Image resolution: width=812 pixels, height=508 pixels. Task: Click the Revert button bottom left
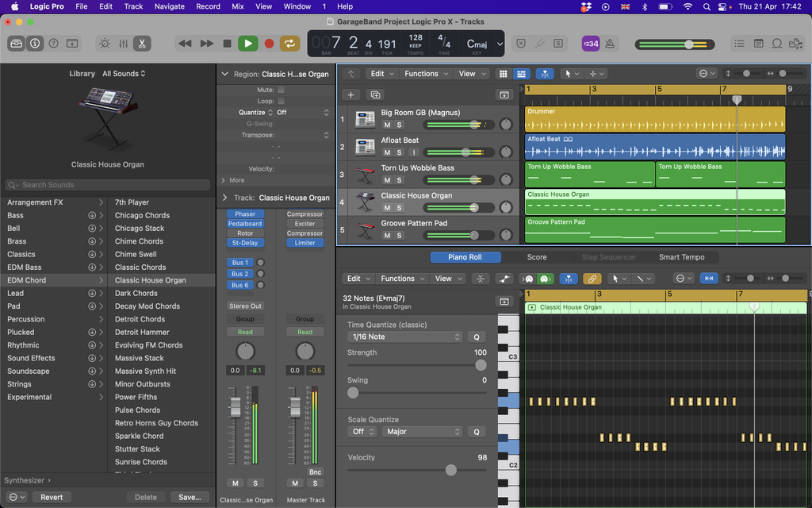pos(52,497)
